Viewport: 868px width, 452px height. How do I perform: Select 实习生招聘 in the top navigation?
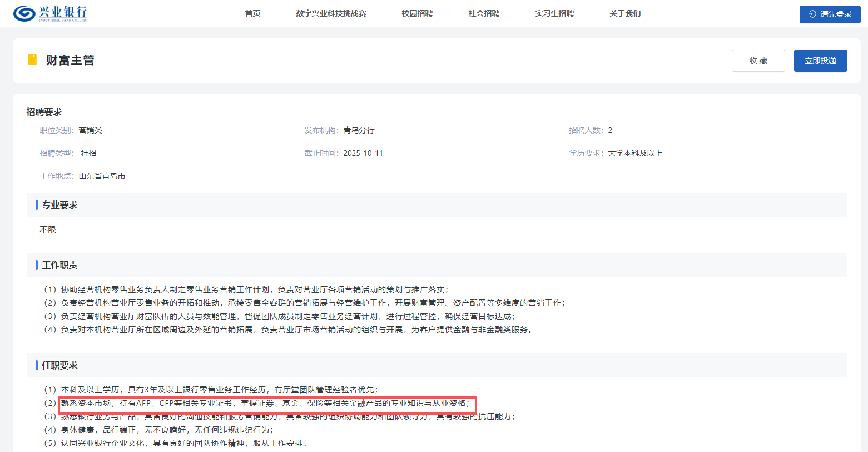click(x=554, y=13)
